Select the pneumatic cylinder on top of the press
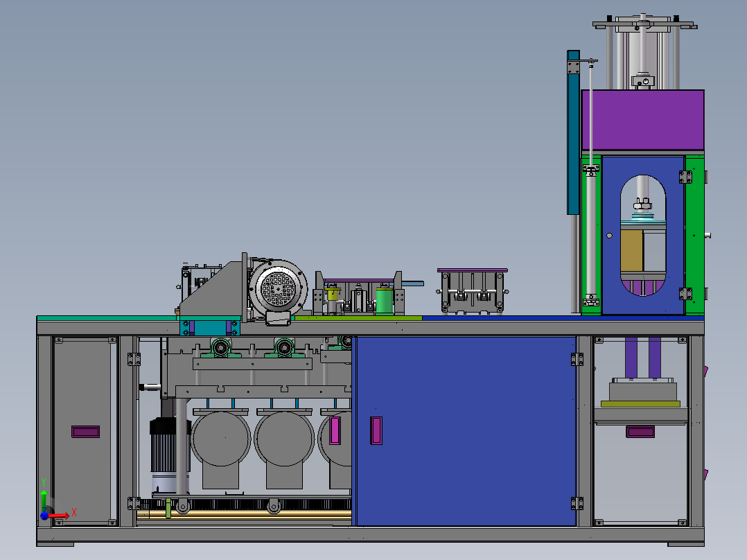 [642, 53]
